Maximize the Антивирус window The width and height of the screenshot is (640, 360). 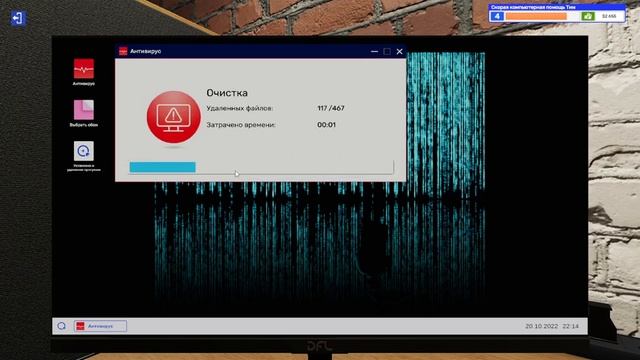pyautogui.click(x=387, y=51)
